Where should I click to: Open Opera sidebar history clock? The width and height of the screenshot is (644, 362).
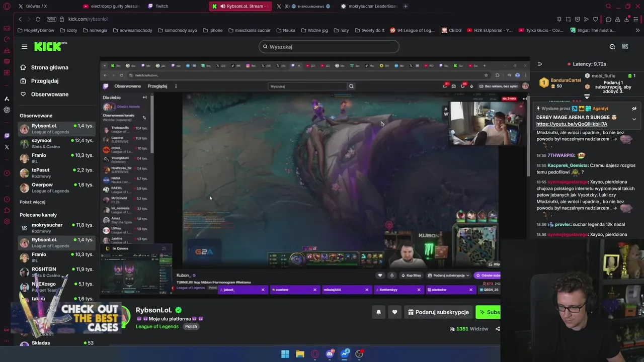7,199
